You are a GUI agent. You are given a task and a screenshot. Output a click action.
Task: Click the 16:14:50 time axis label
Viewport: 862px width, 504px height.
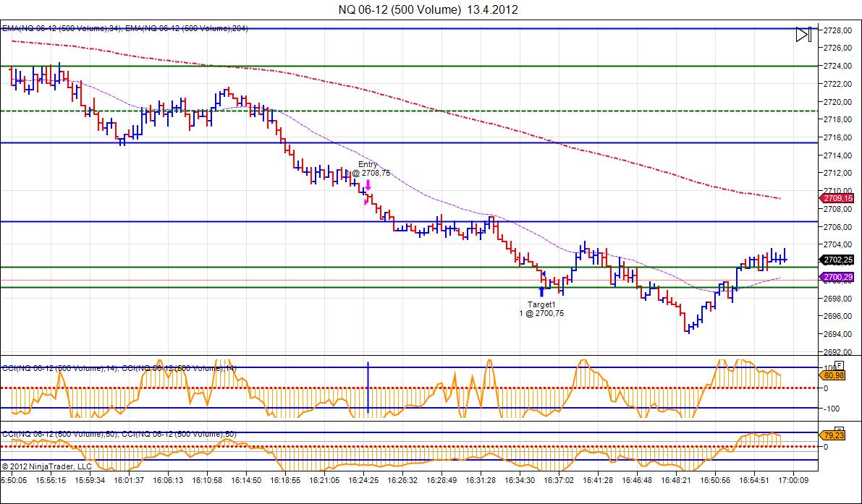click(246, 480)
